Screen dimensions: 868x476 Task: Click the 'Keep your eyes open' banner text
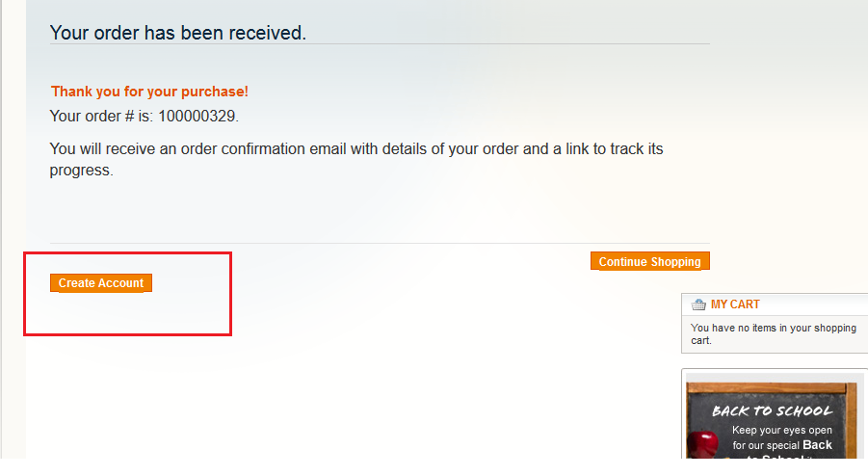782,430
